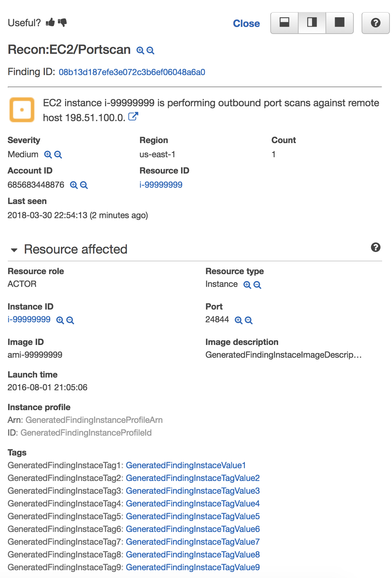Screen dimensions: 392x578
Task: Open the Finding ID link
Action: [132, 72]
